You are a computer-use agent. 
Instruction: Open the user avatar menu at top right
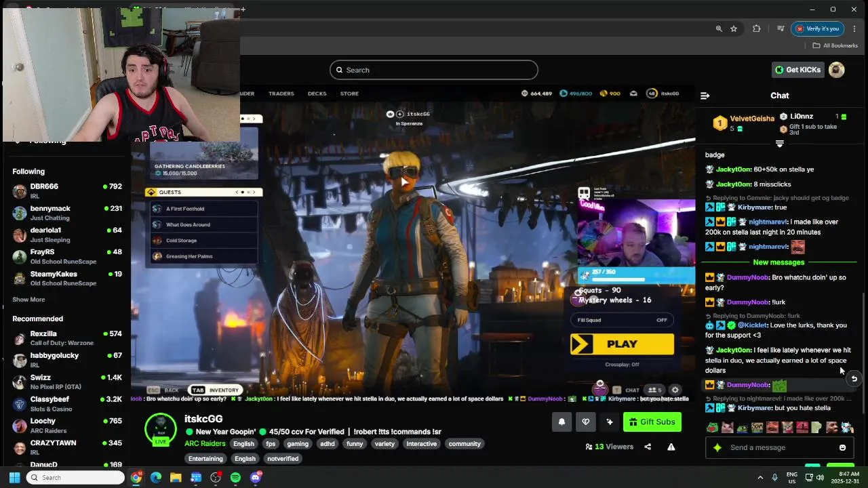pyautogui.click(x=837, y=70)
